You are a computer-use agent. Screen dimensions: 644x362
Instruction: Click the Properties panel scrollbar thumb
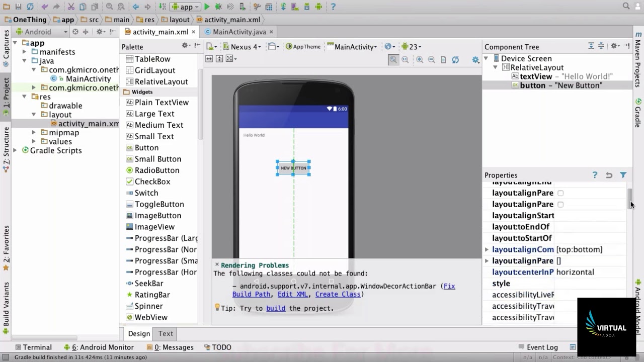pos(629,199)
